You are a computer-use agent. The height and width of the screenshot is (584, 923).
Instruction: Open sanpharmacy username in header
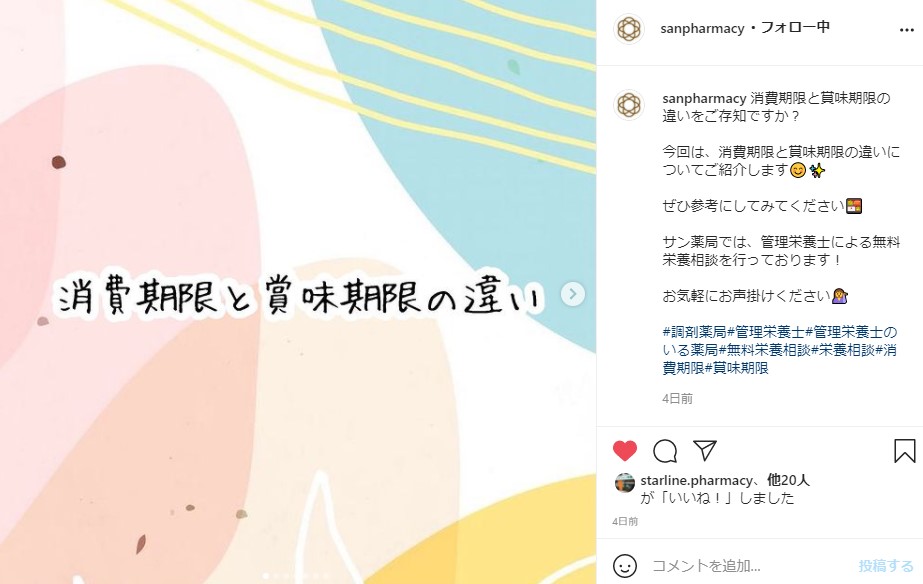(702, 28)
